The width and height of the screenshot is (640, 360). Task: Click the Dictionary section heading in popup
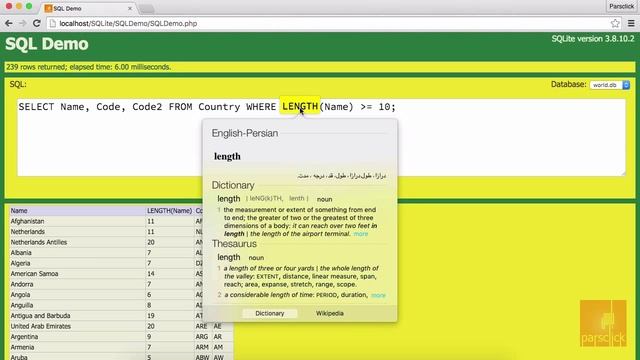(233, 185)
